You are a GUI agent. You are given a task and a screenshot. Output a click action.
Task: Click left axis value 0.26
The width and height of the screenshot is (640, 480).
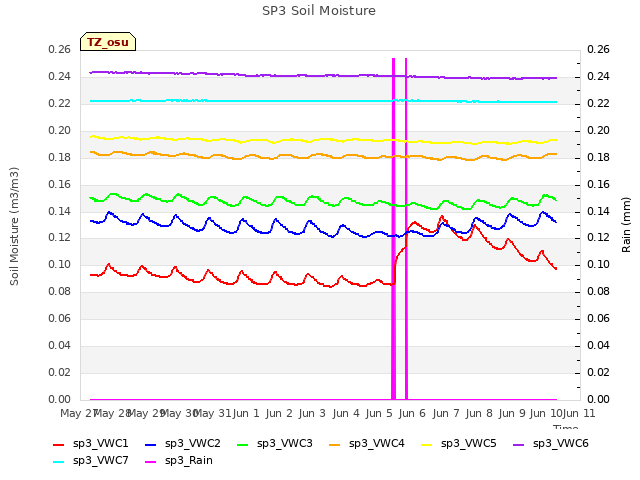pos(60,49)
